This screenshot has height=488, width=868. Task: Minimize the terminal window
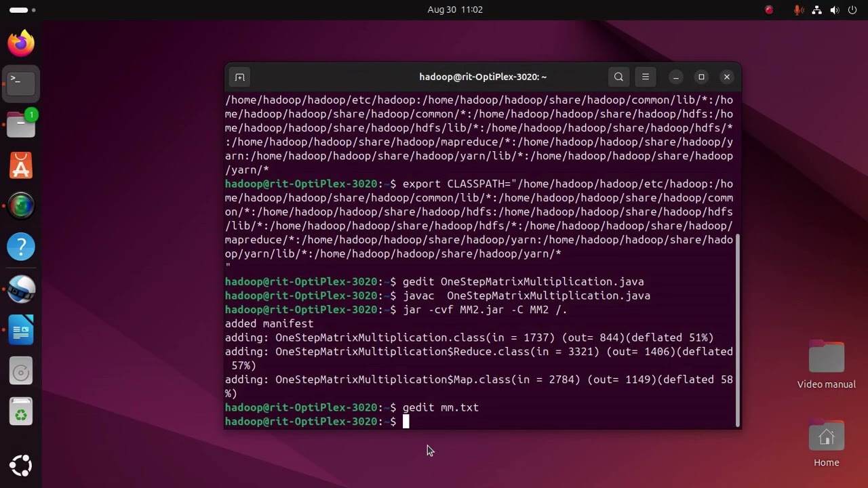coord(676,77)
